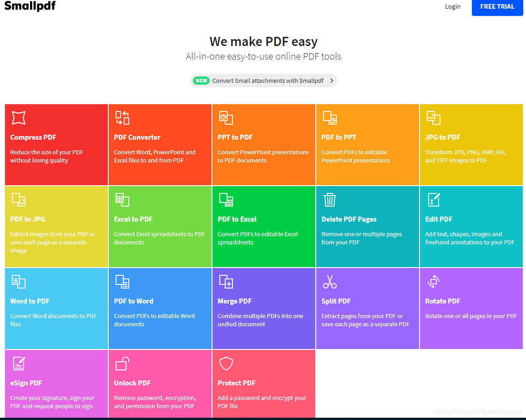Click the Edit PDF pencil icon
Image resolution: width=526 pixels, height=420 pixels.
(434, 200)
